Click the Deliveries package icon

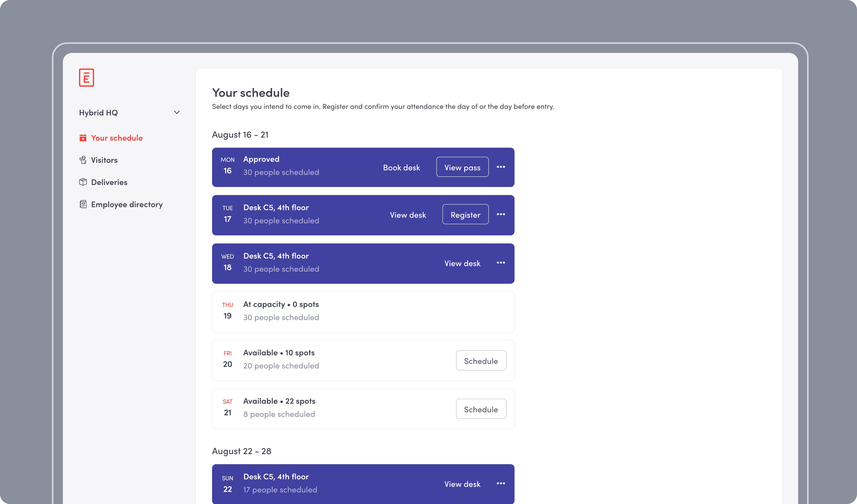tap(83, 182)
